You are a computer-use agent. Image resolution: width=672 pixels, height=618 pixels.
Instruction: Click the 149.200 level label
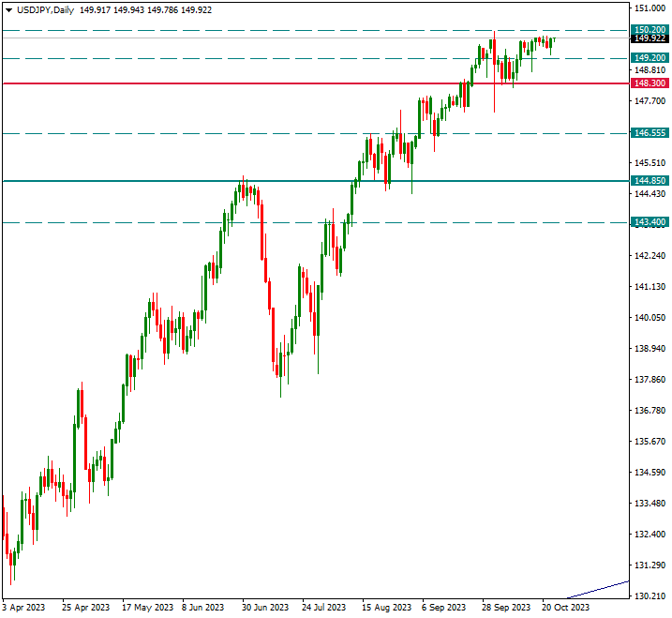[x=650, y=58]
